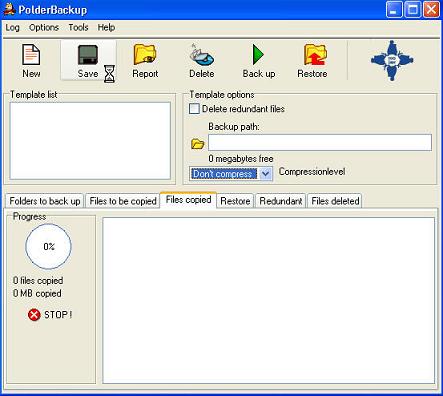Open the Tools menu
443x396 pixels.
(x=78, y=27)
